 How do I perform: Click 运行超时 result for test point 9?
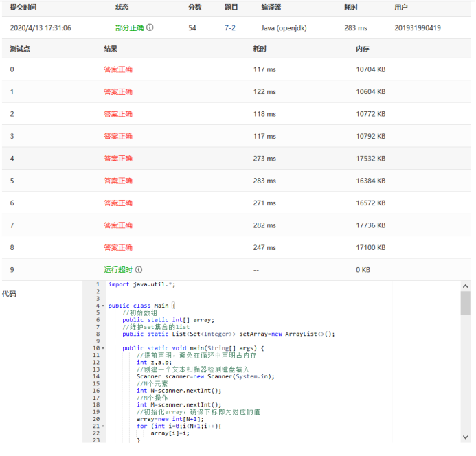pos(118,270)
